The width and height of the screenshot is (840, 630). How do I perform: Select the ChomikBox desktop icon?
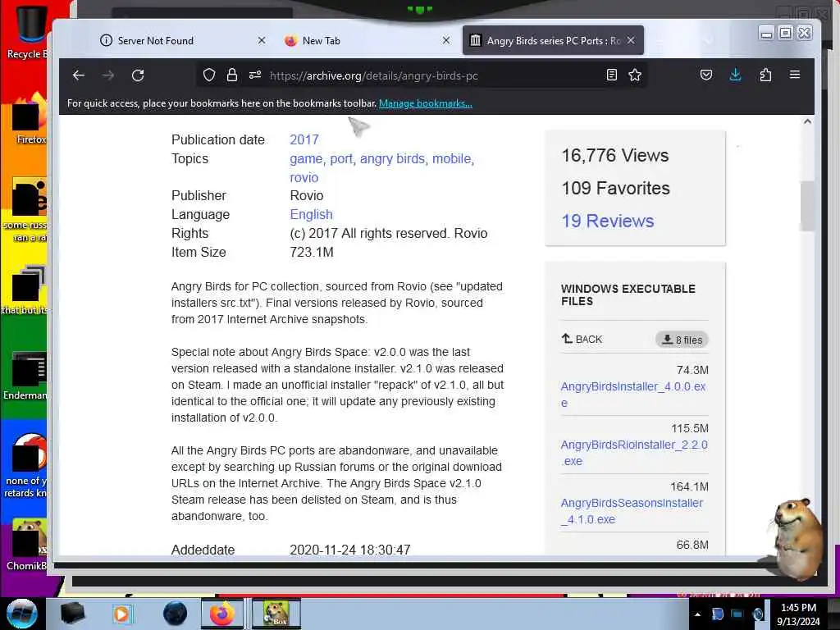pos(27,545)
